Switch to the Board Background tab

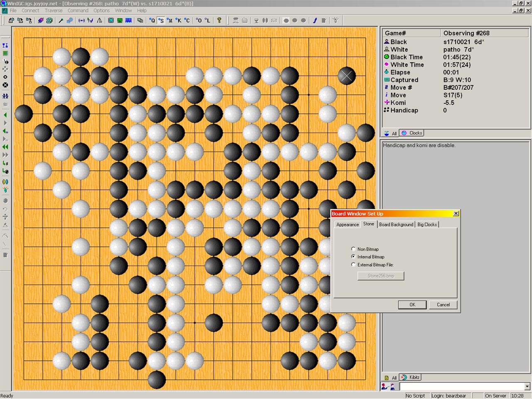tap(396, 224)
